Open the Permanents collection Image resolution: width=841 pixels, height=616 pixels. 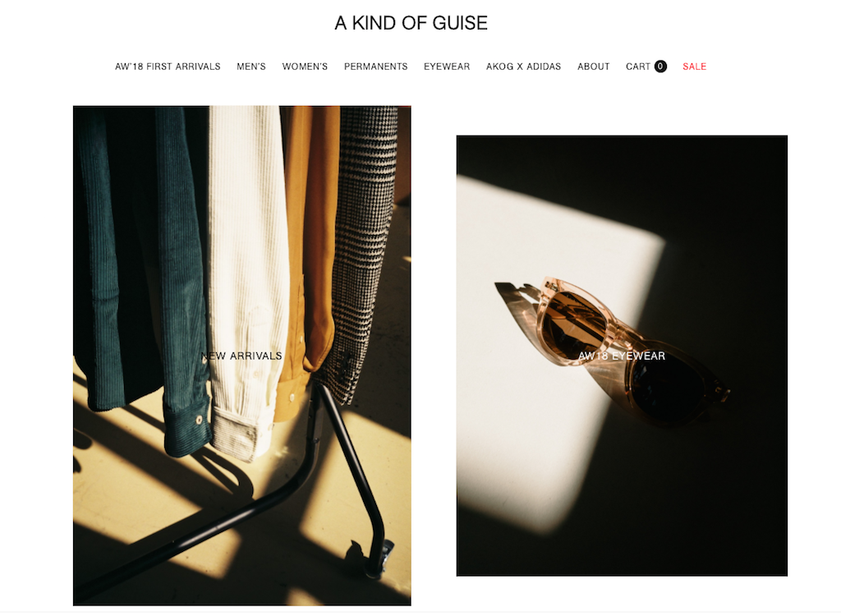coord(375,67)
